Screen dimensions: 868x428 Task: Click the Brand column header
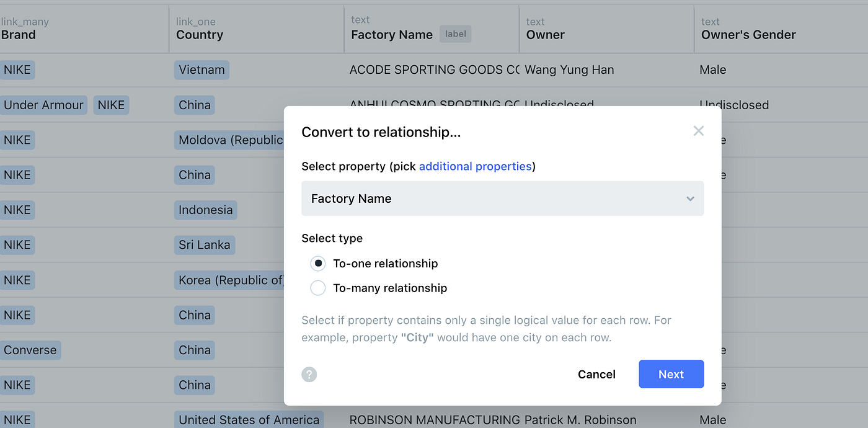[x=19, y=35]
